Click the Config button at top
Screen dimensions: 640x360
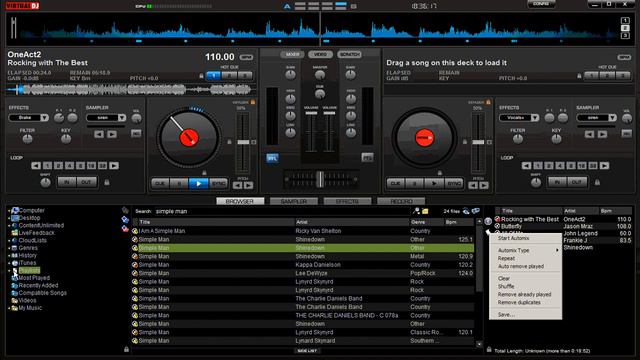point(541,4)
